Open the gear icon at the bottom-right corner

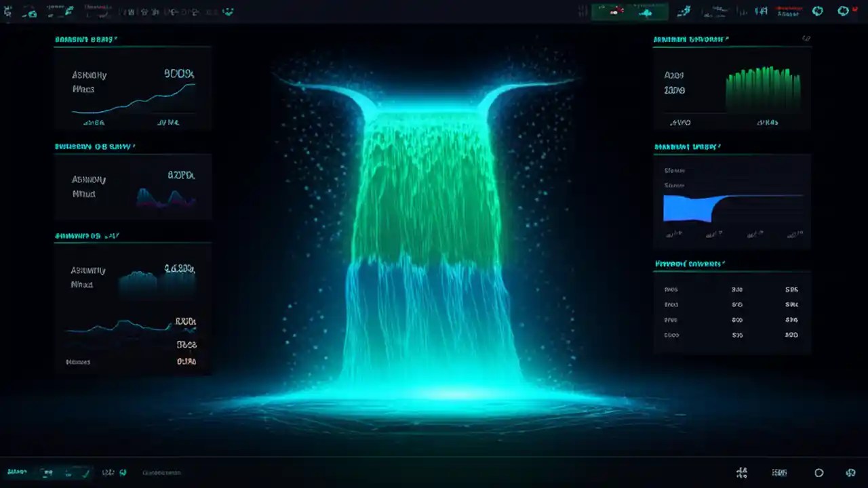(x=850, y=472)
